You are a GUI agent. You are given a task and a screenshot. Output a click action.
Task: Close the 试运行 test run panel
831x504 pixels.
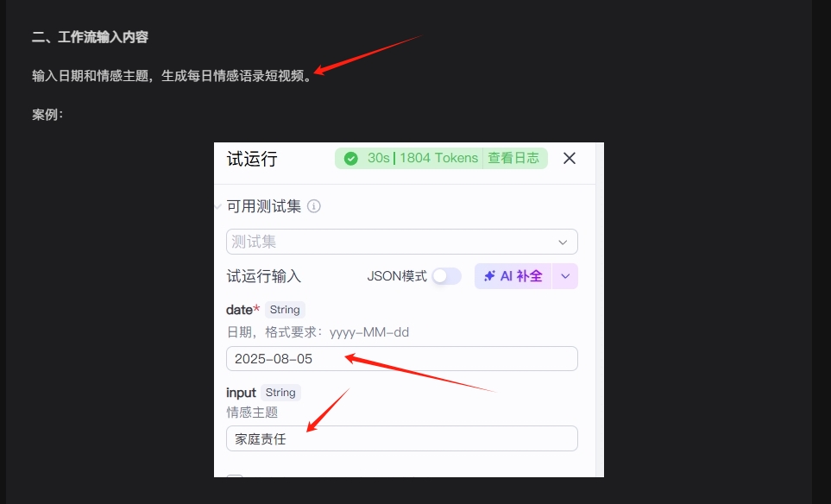(x=569, y=159)
